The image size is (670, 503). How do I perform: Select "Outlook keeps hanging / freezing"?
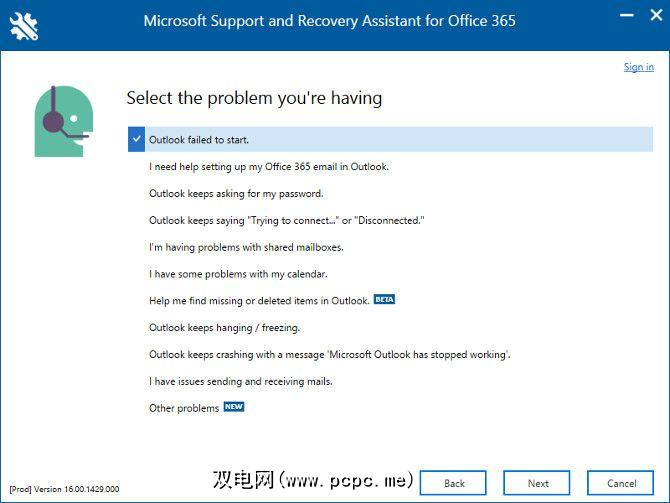224,327
